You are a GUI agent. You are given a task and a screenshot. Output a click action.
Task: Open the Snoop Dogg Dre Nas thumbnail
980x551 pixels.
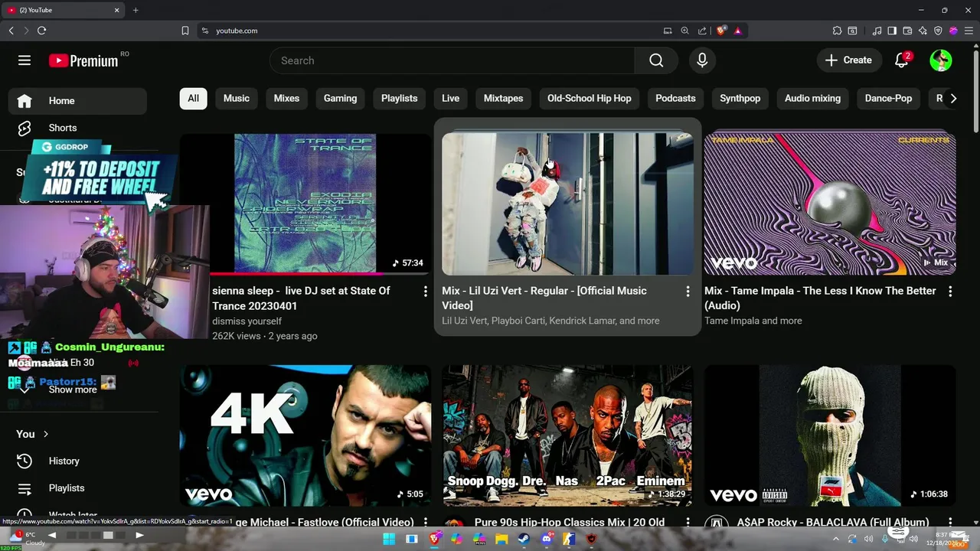[567, 435]
